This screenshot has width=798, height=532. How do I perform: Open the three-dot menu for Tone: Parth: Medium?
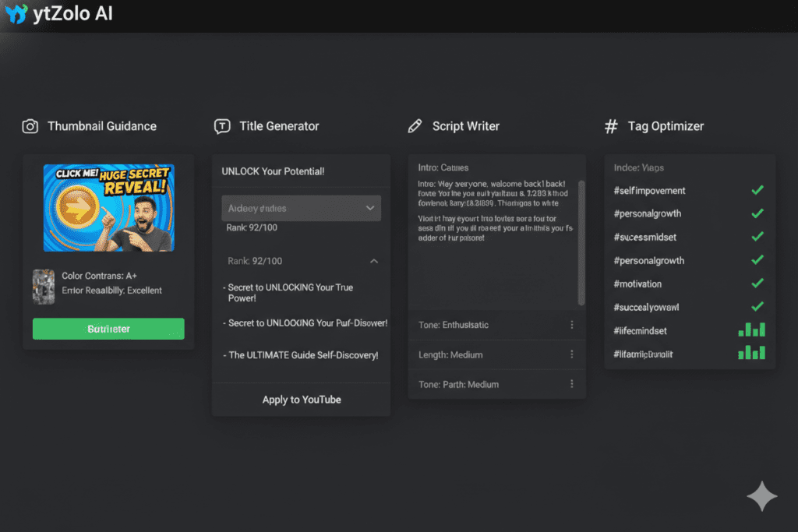571,384
